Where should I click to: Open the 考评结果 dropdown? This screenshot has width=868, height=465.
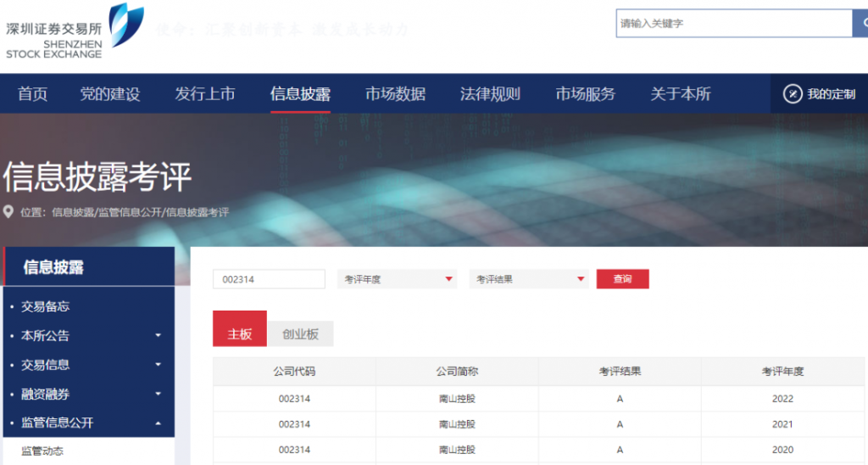529,279
